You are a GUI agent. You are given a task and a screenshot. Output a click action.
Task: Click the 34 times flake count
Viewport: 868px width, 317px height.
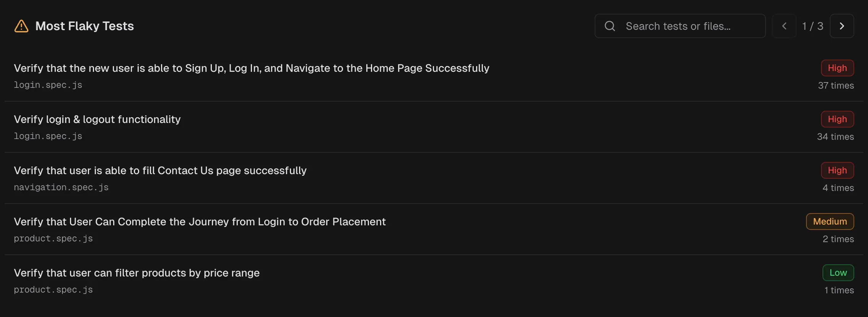coord(835,137)
